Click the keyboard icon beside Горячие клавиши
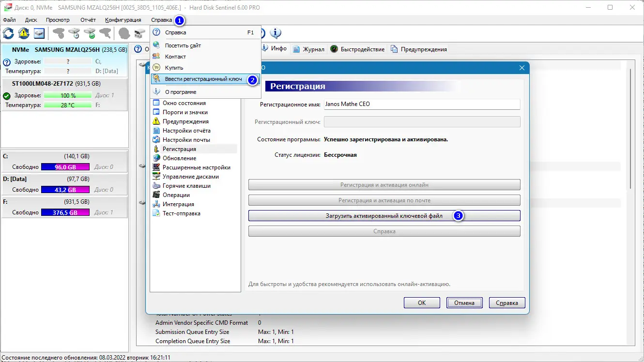The width and height of the screenshot is (644, 362). click(156, 185)
